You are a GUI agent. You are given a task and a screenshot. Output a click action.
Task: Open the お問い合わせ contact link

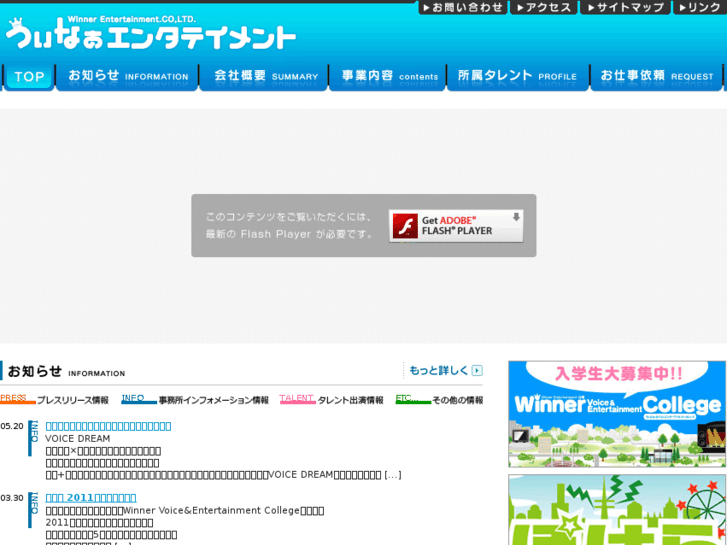tap(462, 7)
